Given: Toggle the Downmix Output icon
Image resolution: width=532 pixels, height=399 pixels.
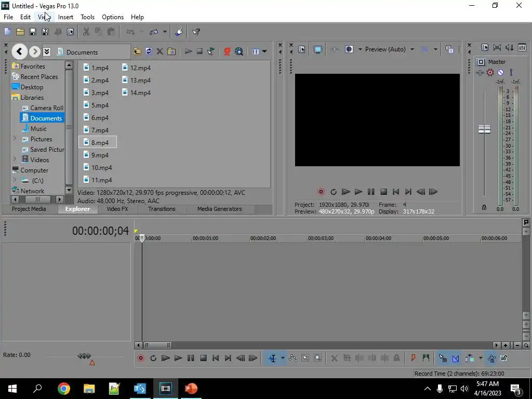Looking at the screenshot, I should pos(497,48).
